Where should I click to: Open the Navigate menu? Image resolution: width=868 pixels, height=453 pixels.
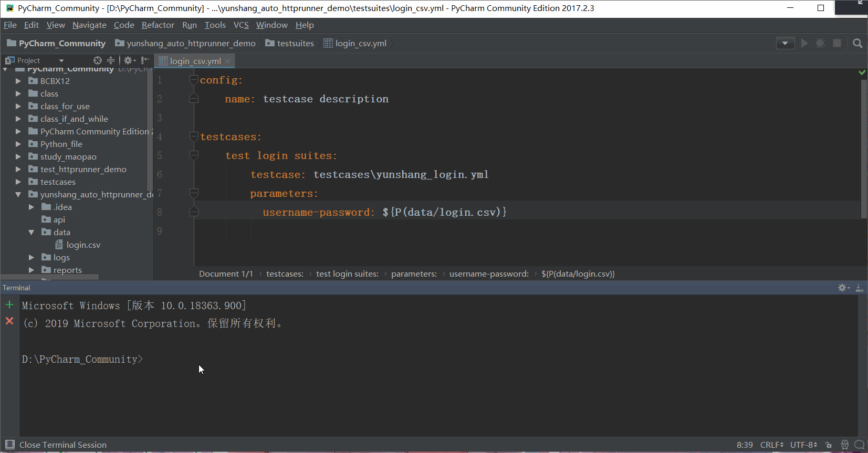pos(89,25)
